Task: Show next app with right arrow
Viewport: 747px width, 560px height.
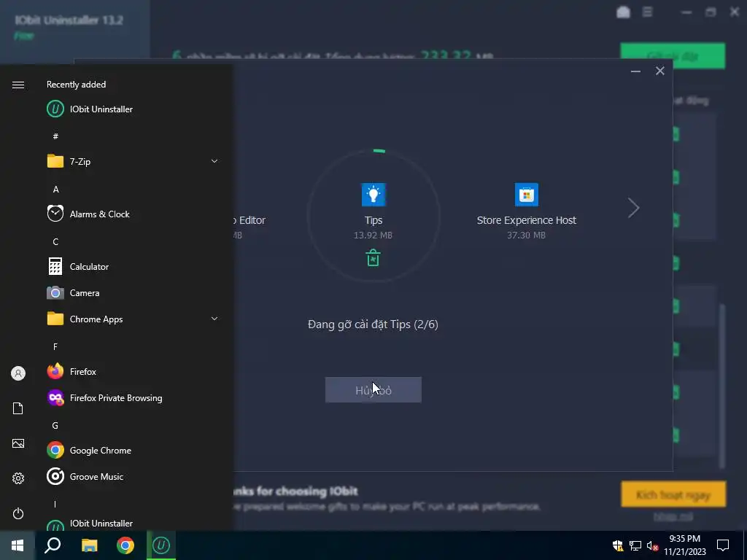Action: click(x=633, y=208)
